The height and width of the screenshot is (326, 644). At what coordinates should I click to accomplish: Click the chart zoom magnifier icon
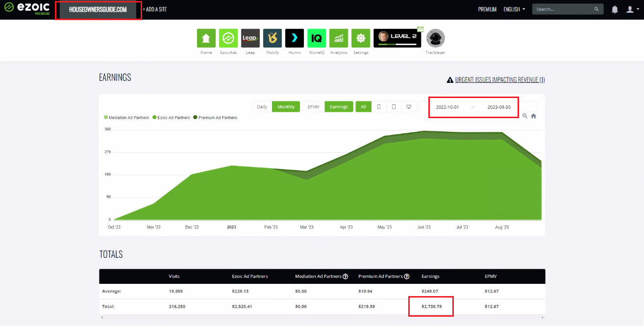tap(525, 116)
